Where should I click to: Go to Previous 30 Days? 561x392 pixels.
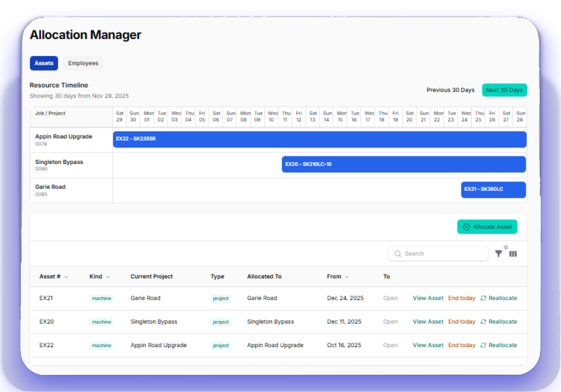coord(450,90)
